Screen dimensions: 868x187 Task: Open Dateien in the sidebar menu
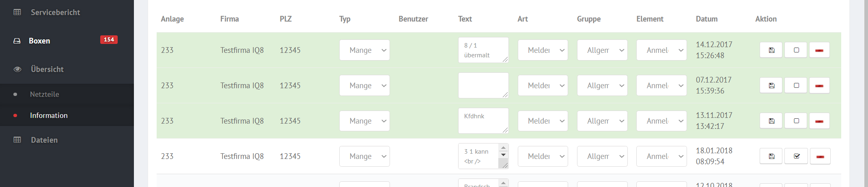tap(44, 140)
